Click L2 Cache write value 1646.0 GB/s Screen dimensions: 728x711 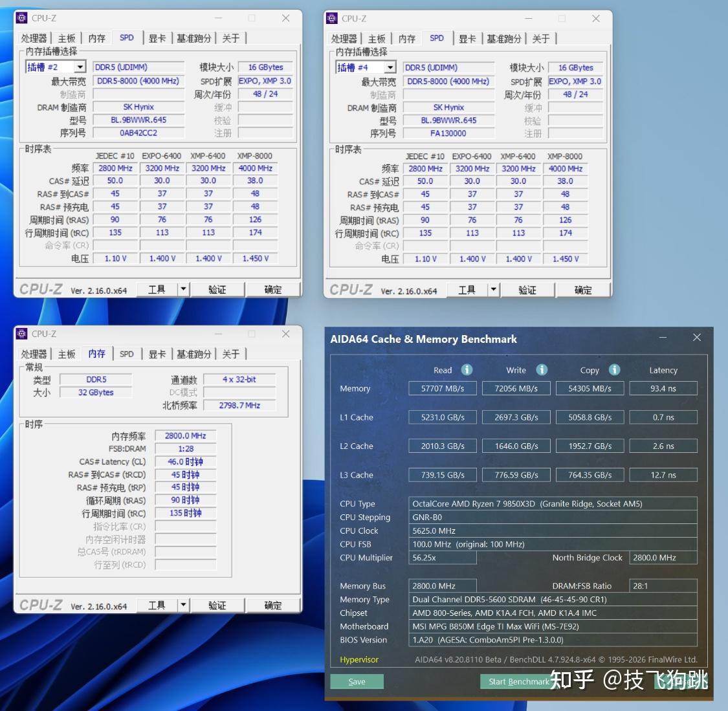click(x=516, y=446)
